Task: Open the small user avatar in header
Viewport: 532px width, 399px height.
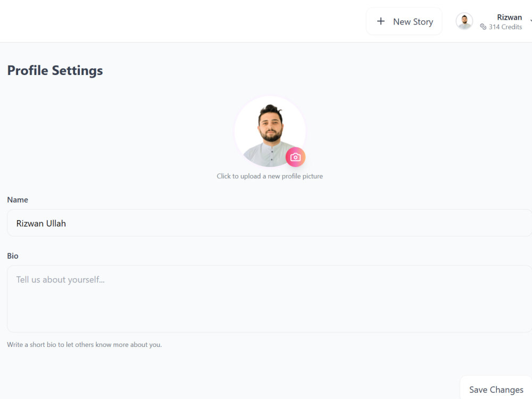Action: [x=464, y=21]
